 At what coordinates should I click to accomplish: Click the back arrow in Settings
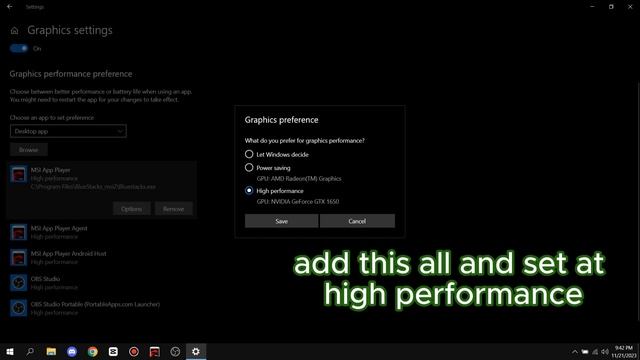(9, 7)
